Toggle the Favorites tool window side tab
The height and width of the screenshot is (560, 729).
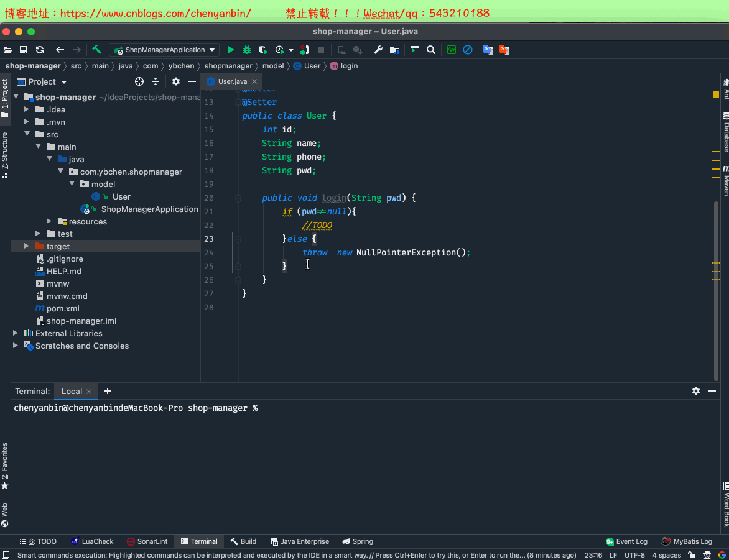pos(4,466)
